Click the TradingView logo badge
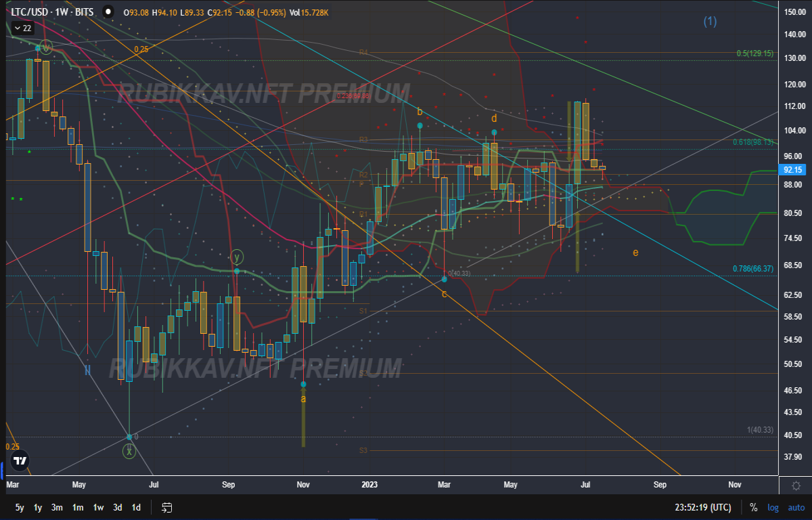 coord(20,461)
